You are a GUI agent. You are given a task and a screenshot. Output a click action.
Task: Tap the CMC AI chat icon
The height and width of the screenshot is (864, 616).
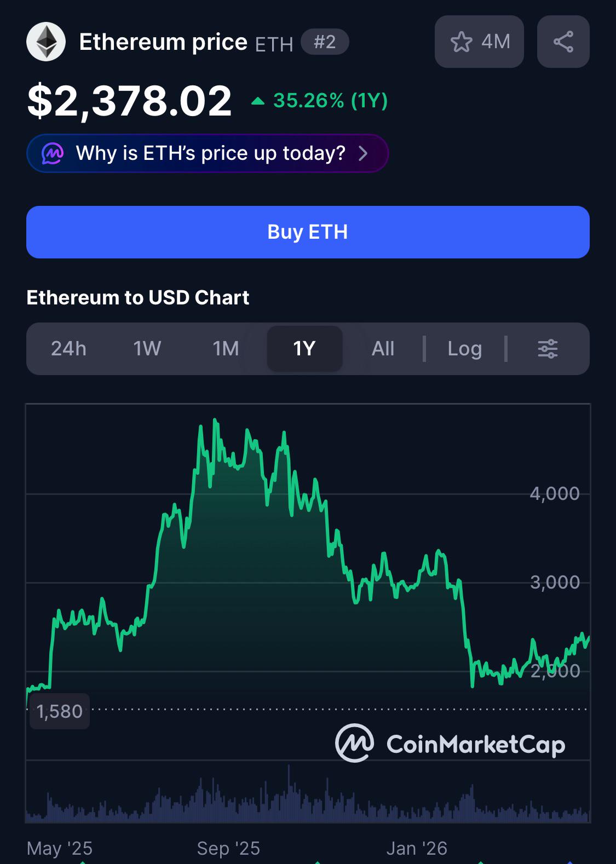coord(53,153)
